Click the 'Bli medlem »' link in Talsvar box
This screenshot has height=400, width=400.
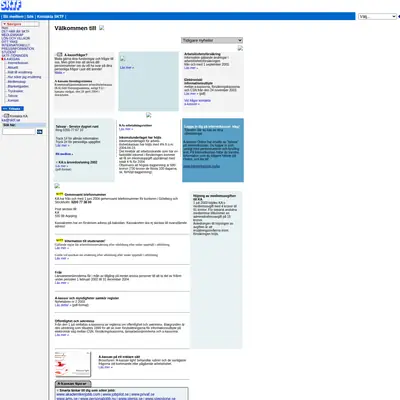point(64,154)
